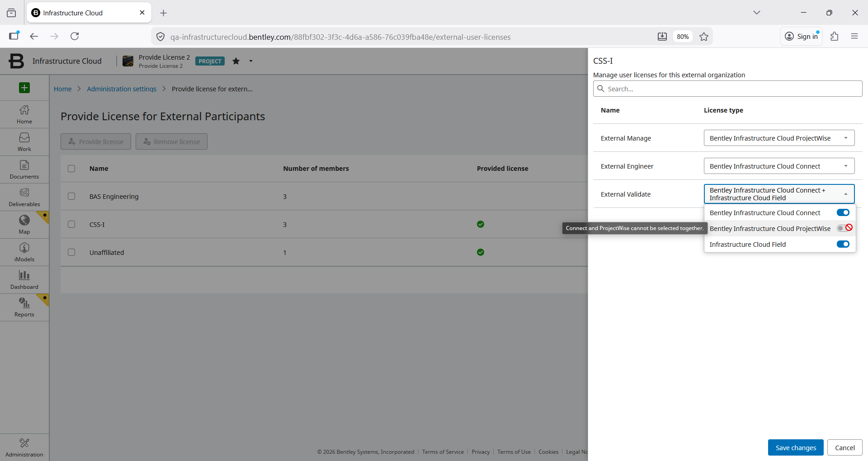Screen dimensions: 868x461
Task: Toggle off Bentley Infrastructure Cloud Connect
Action: pos(843,213)
